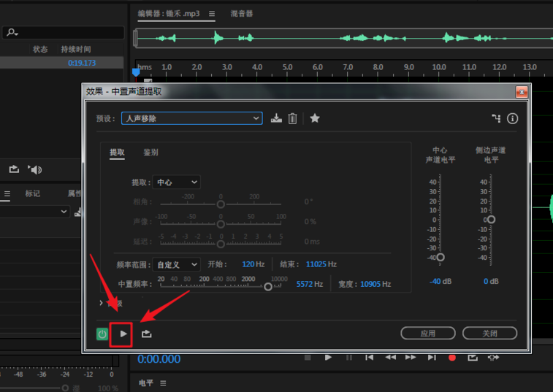Open the 频率范围 自定义 dropdown
Viewport: 553px width, 392px height.
coord(176,264)
